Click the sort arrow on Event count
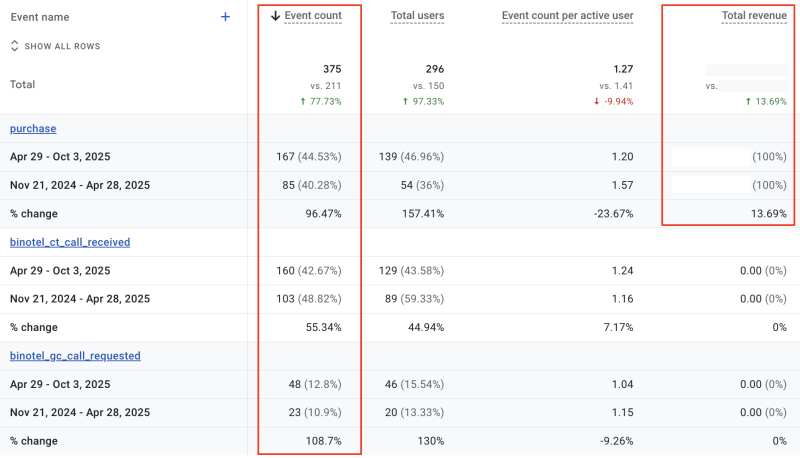The height and width of the screenshot is (458, 800). (x=276, y=16)
